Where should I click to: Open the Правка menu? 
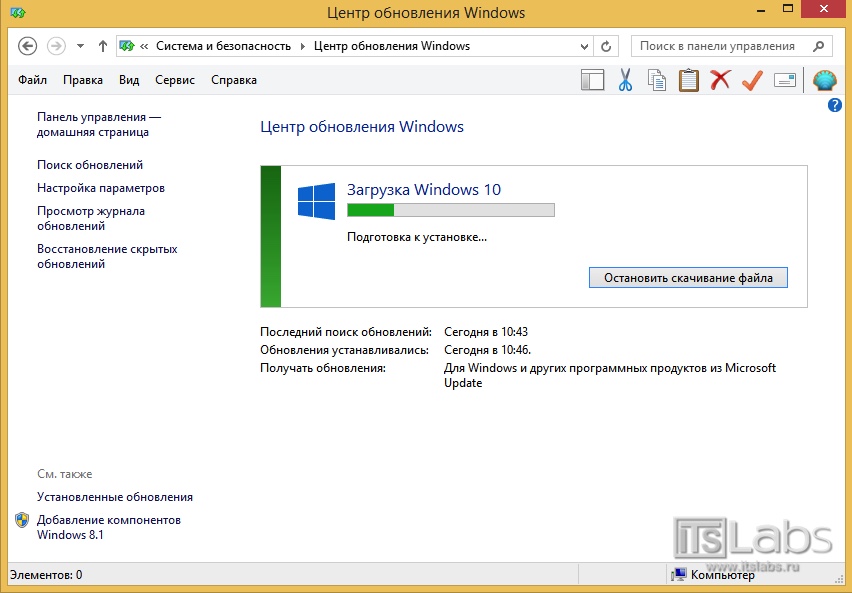(x=83, y=80)
